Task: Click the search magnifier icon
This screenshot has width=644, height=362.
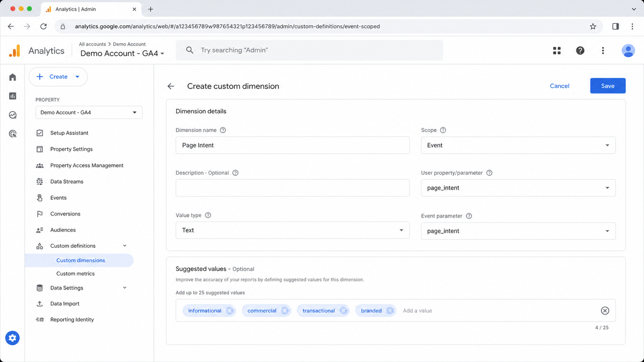Action: coord(190,50)
